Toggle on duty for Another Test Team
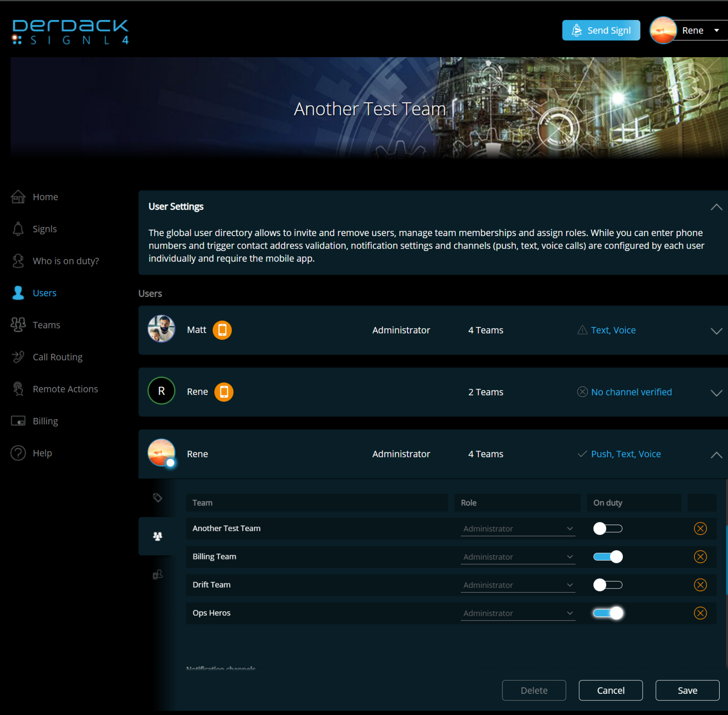The width and height of the screenshot is (728, 715). coord(608,528)
